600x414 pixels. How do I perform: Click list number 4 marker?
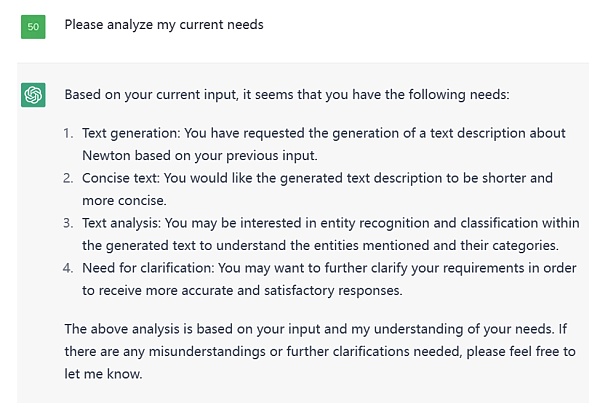(68, 268)
